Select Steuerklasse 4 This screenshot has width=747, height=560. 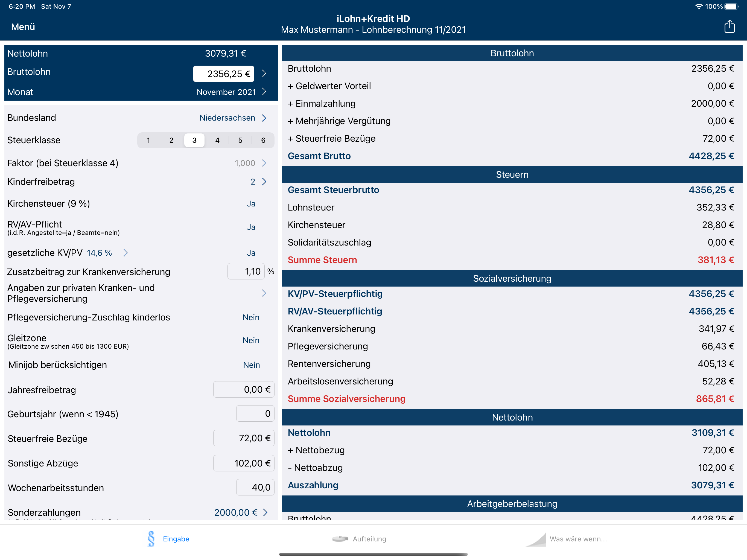[x=217, y=140]
